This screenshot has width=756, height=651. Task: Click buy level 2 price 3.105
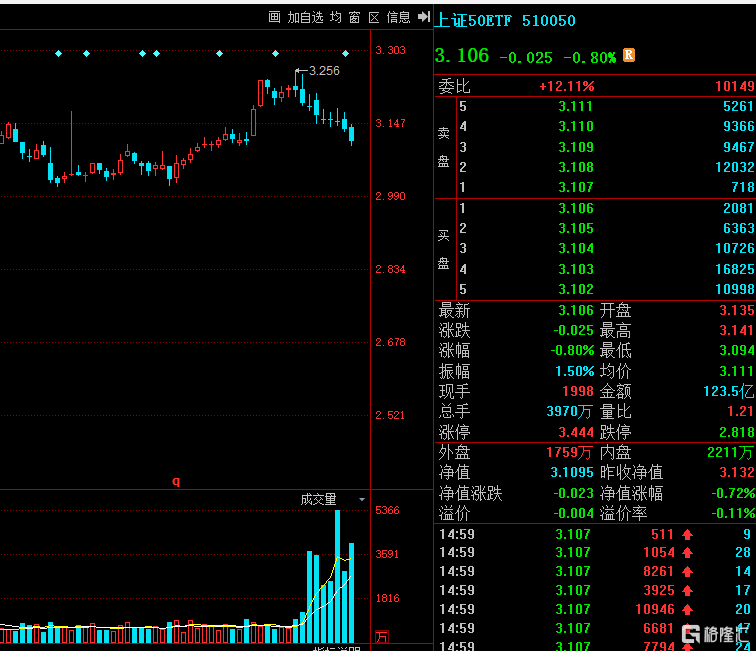click(576, 229)
